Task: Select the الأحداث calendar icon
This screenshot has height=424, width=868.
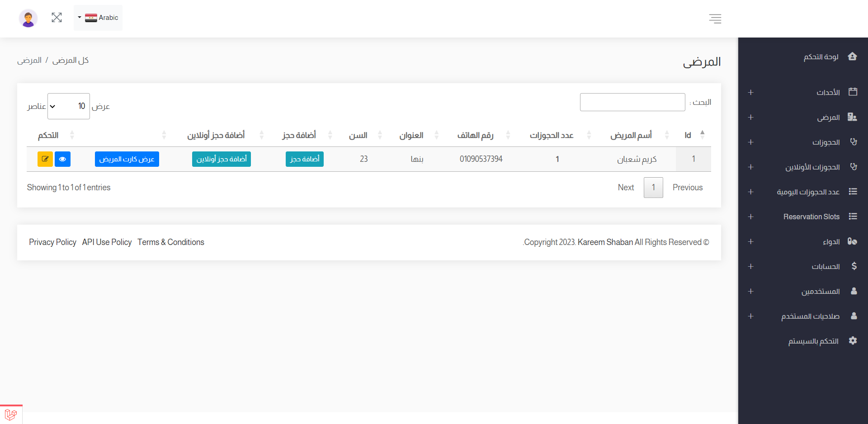Action: (x=853, y=92)
